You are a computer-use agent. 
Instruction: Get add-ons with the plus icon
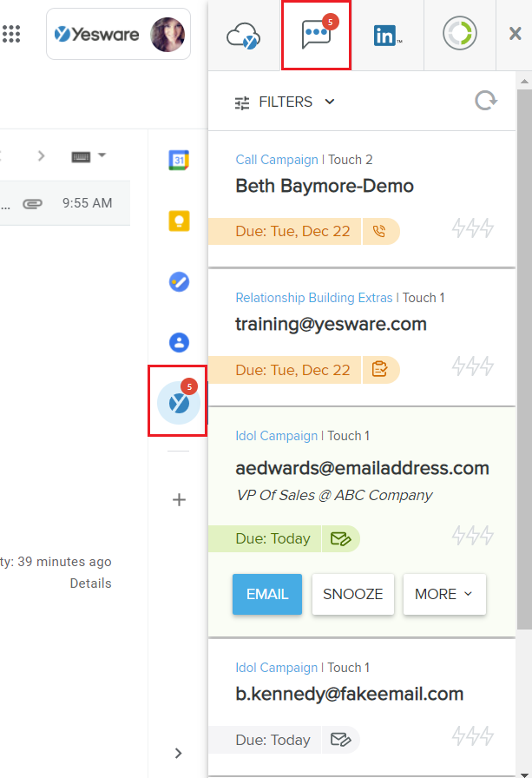point(179,500)
